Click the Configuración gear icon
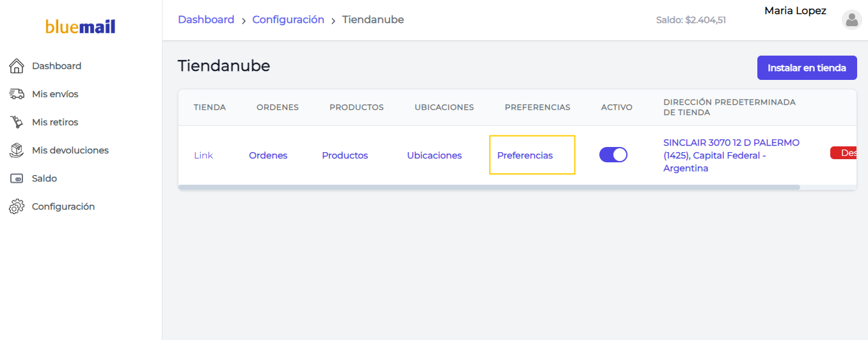 point(17,206)
